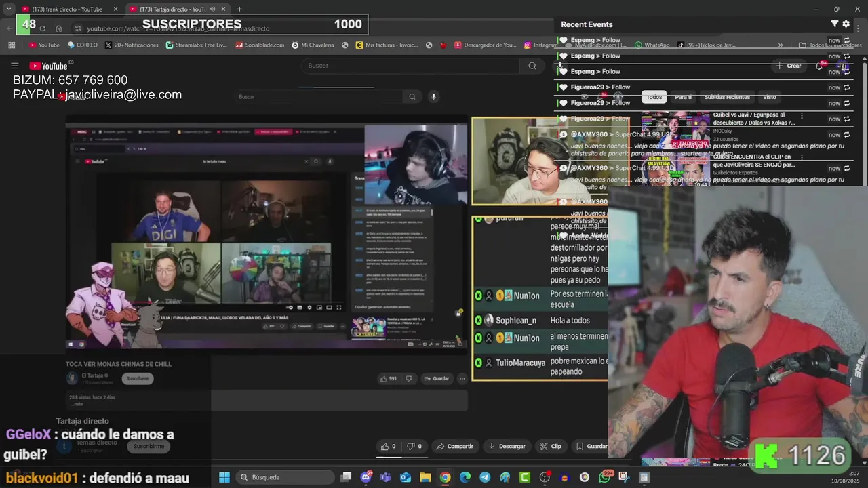Focus the YouTube Buscar search field

click(x=410, y=66)
